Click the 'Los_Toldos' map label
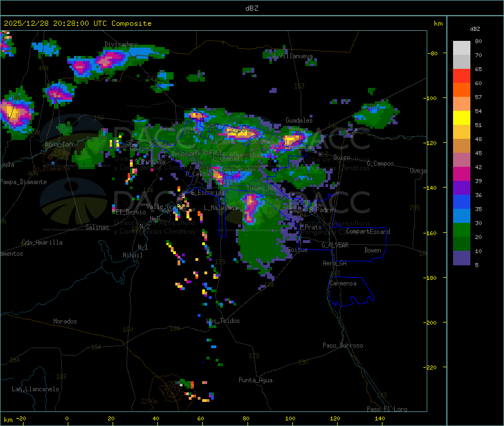The height and width of the screenshot is (426, 504). coord(223,321)
